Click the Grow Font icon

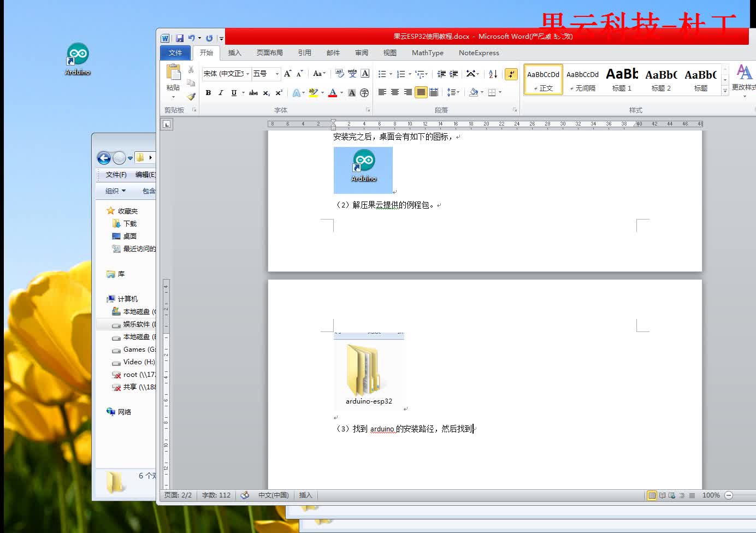(x=288, y=73)
